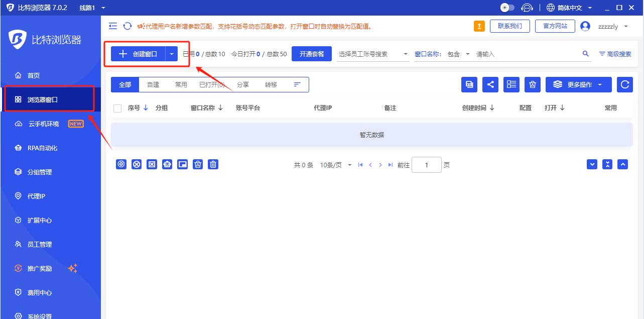This screenshot has width=644, height=319.
Task: Click the circled X close-windows icon
Action: (137, 164)
